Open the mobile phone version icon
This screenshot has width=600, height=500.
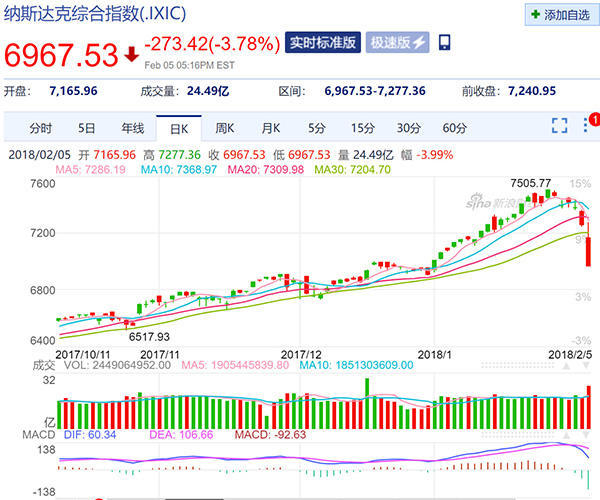point(444,42)
